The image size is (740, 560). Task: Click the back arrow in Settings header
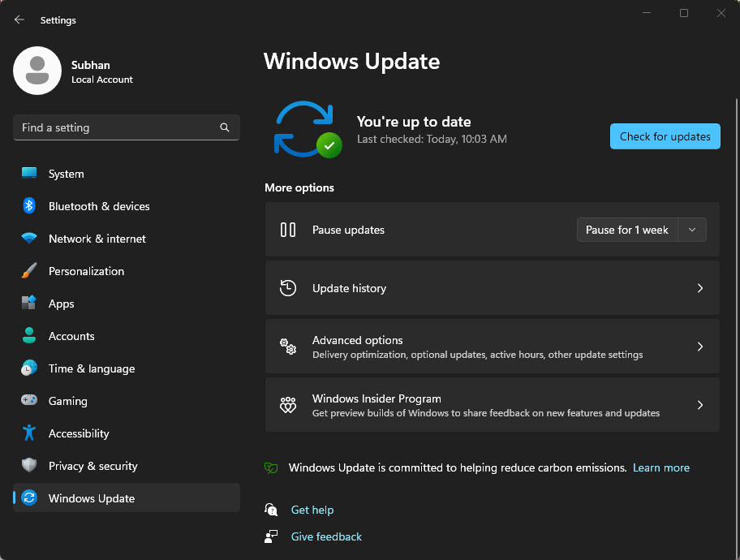(19, 19)
